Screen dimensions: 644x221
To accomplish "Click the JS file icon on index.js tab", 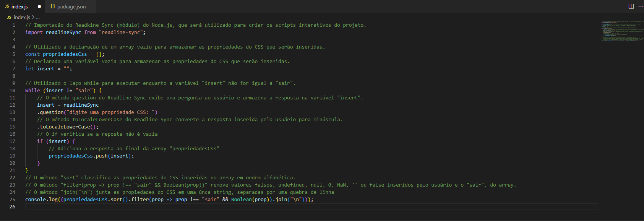I will (x=7, y=6).
